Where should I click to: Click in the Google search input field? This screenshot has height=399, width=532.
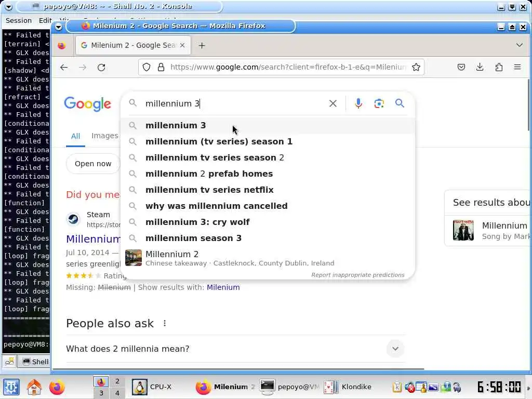pyautogui.click(x=234, y=103)
